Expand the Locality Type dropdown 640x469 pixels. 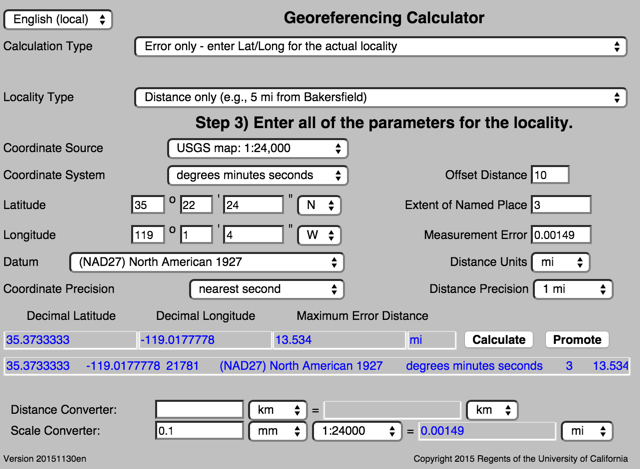tap(380, 97)
